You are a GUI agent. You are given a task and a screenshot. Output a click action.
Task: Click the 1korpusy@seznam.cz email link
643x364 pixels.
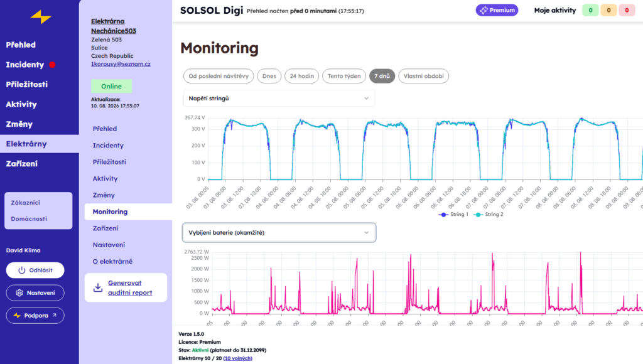tap(121, 64)
